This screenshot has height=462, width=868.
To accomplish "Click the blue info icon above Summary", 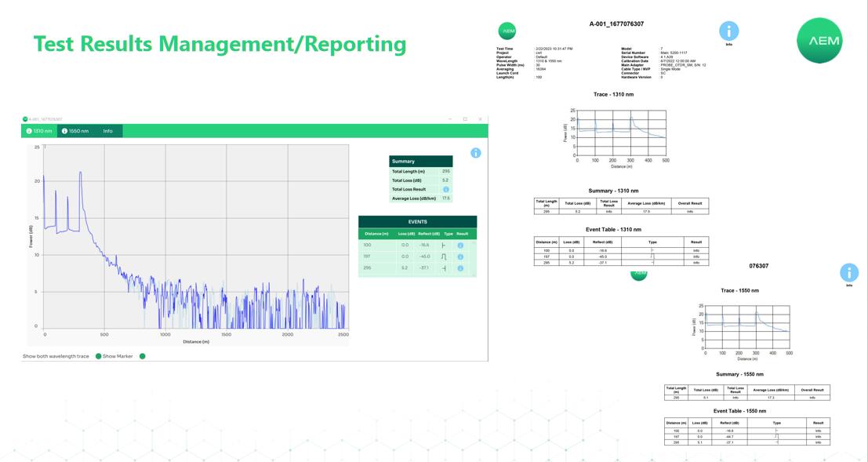I will 475,153.
